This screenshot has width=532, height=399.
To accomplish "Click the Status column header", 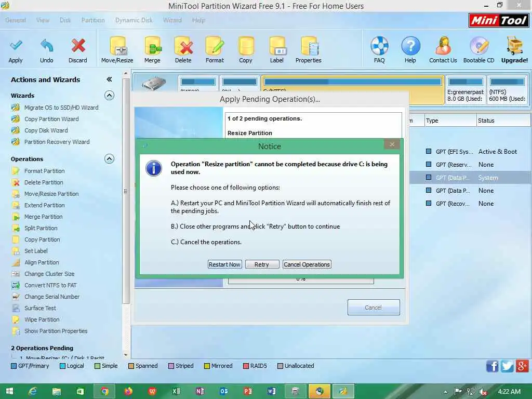I will (x=503, y=121).
